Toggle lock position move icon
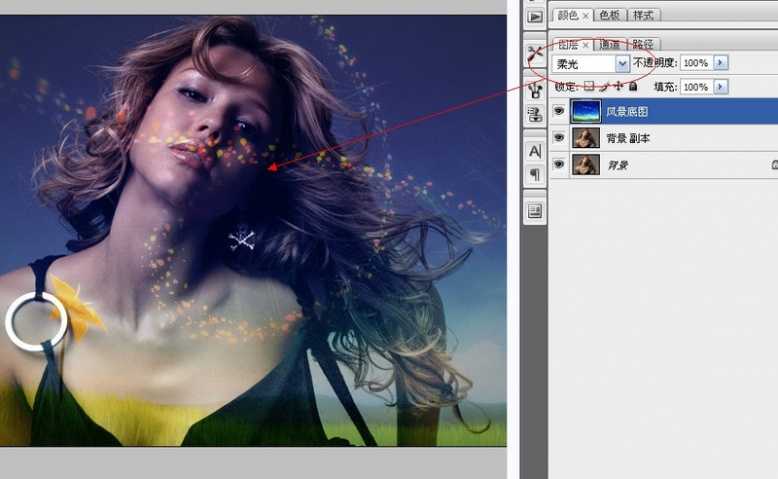This screenshot has height=479, width=778. click(x=618, y=86)
